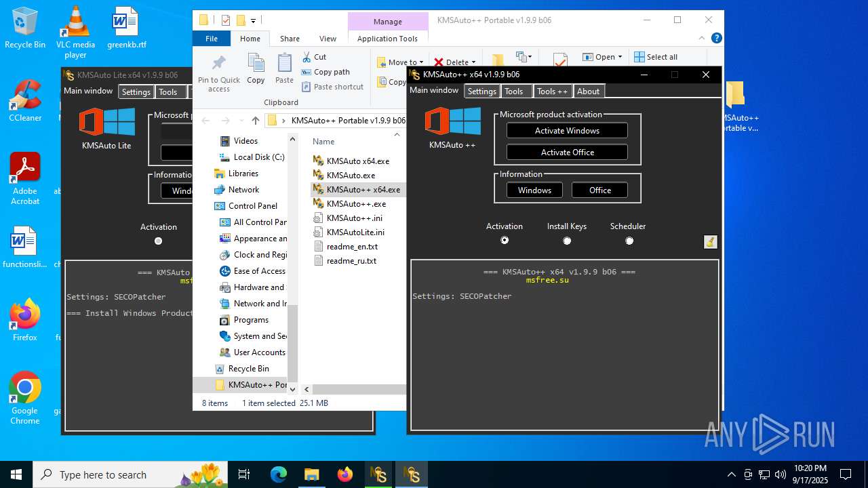This screenshot has width=868, height=488.
Task: Click the Activate Windows button
Action: click(567, 131)
